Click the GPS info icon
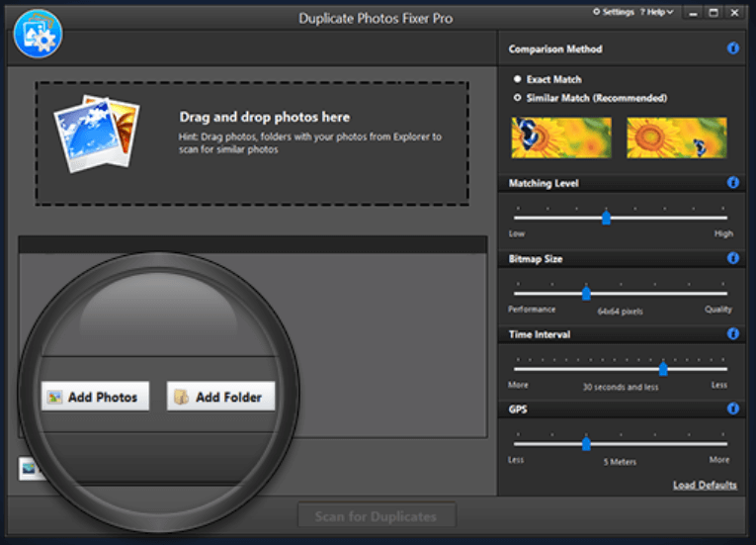Image resolution: width=756 pixels, height=545 pixels. pyautogui.click(x=733, y=408)
